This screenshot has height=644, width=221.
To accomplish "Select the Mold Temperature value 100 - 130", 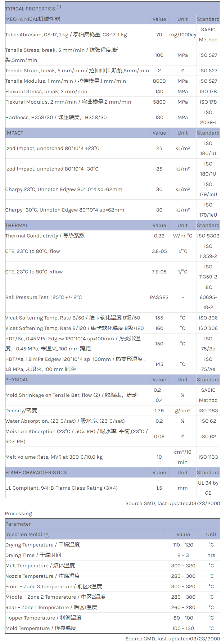I will tap(183, 629).
